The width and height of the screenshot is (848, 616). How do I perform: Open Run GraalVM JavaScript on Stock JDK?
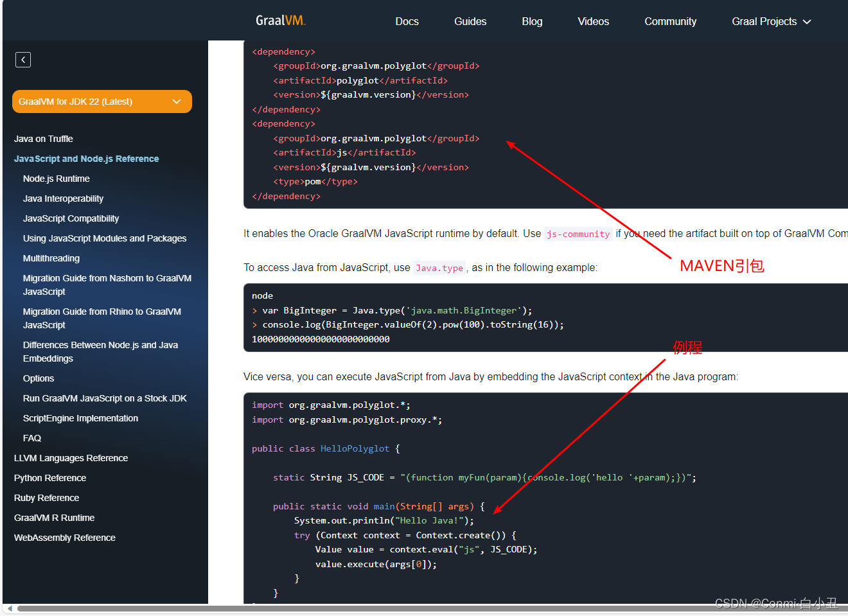[x=105, y=398]
